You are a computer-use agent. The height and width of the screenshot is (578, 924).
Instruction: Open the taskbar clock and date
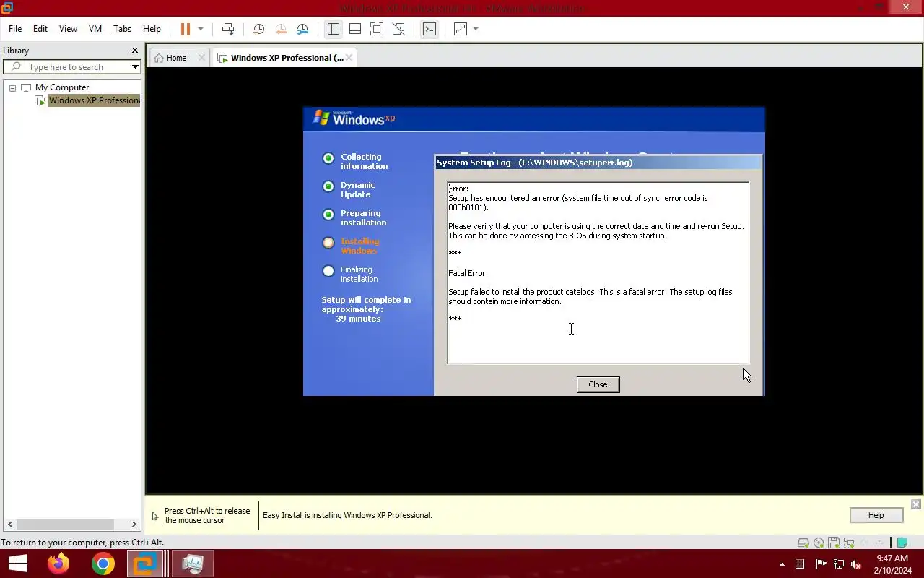click(892, 564)
